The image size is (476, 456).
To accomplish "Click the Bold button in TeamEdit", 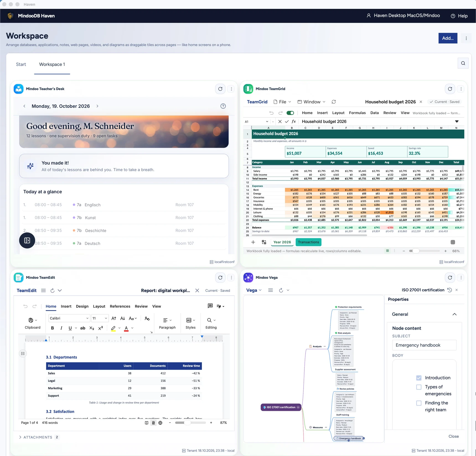I will [x=52, y=328].
